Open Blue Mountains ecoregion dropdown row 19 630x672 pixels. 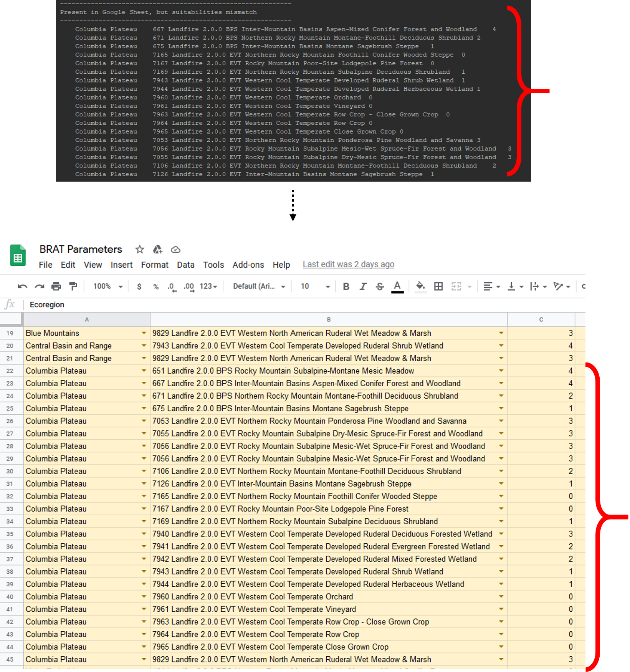point(144,333)
